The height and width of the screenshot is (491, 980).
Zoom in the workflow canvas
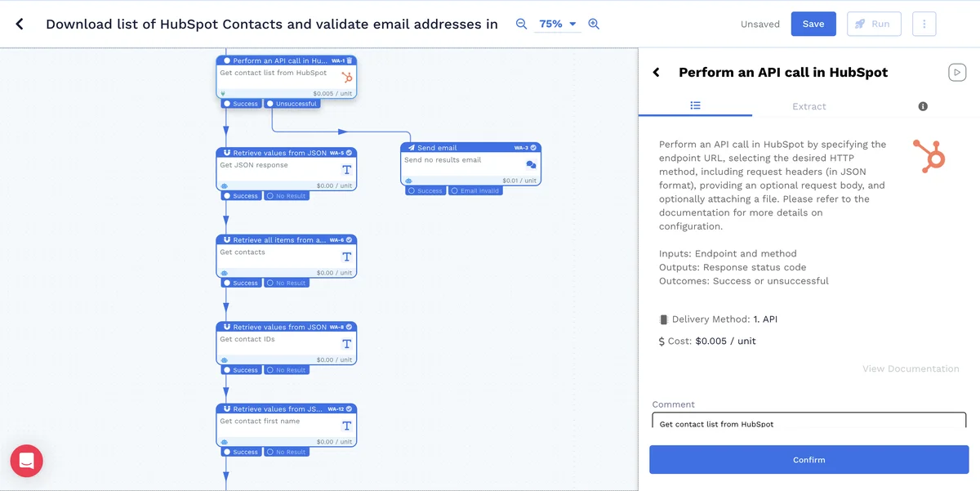coord(594,25)
